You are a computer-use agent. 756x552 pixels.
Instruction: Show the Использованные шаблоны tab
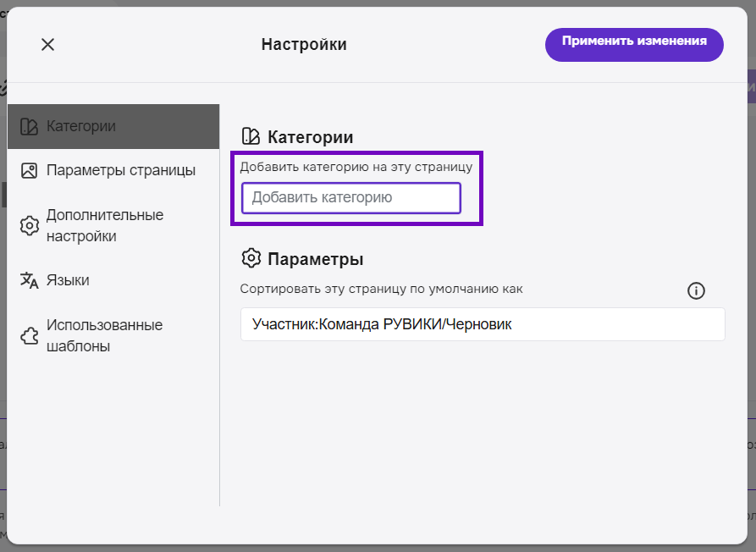104,336
